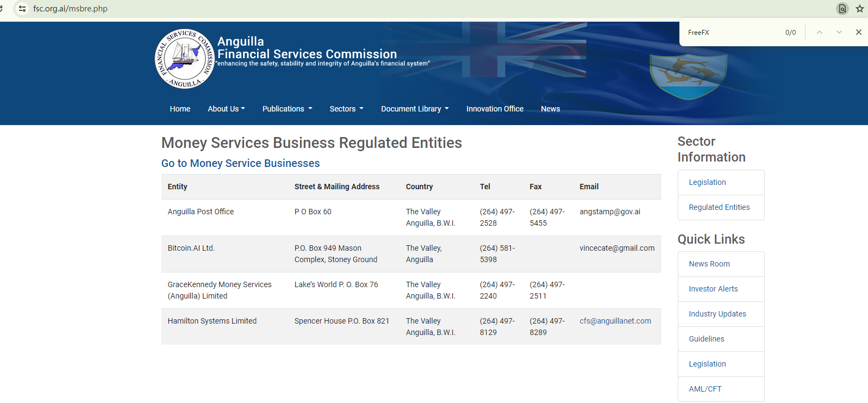This screenshot has height=403, width=868.
Task: Expand the Publications dropdown menu
Action: pyautogui.click(x=287, y=109)
